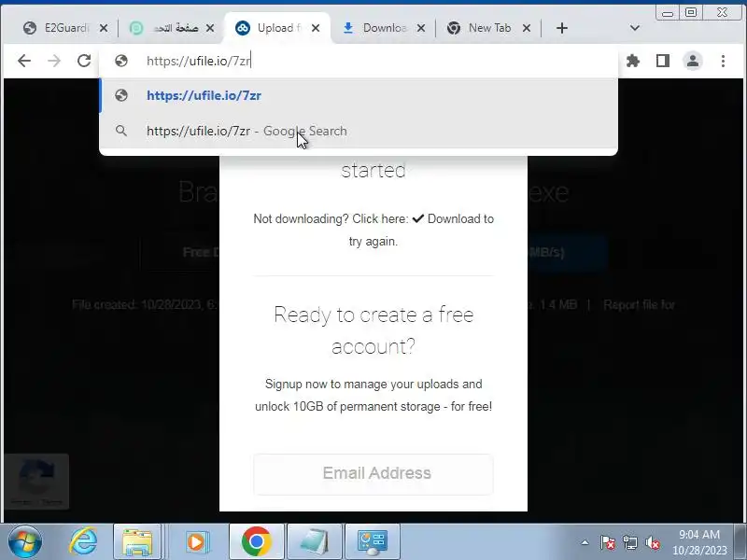747x560 pixels.
Task: Open a new tab with plus button
Action: 562,28
